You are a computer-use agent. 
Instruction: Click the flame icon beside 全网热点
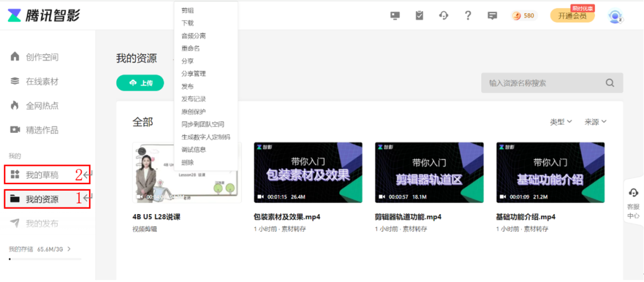15,106
